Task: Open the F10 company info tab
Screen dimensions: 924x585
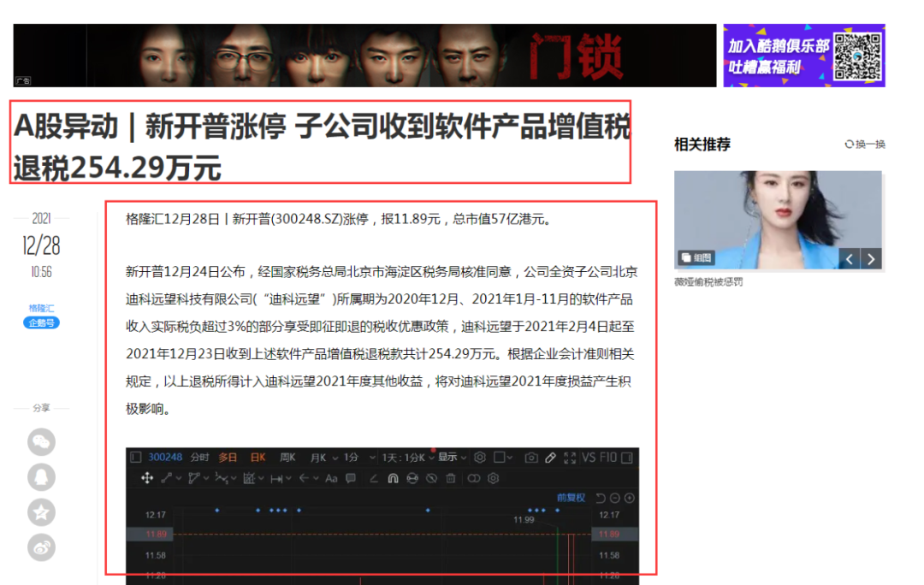Action: pos(608,458)
